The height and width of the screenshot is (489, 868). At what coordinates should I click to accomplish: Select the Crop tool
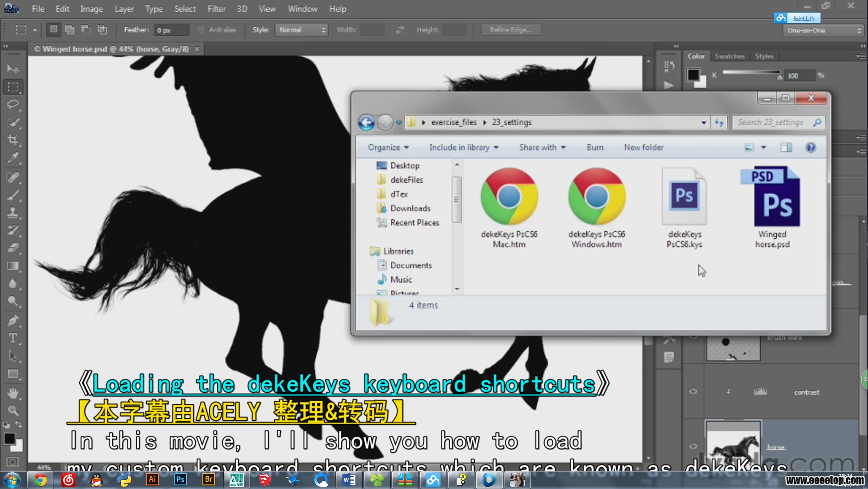pyautogui.click(x=13, y=140)
